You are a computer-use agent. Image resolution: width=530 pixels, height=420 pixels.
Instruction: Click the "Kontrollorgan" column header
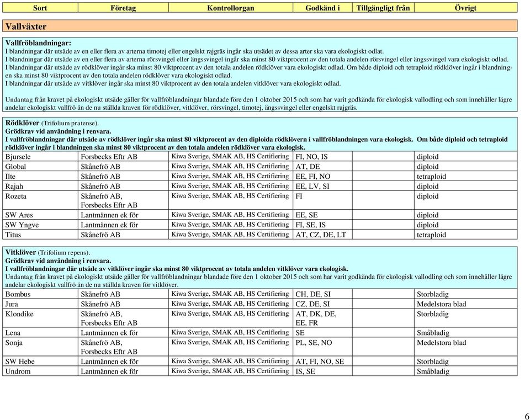[x=231, y=8]
